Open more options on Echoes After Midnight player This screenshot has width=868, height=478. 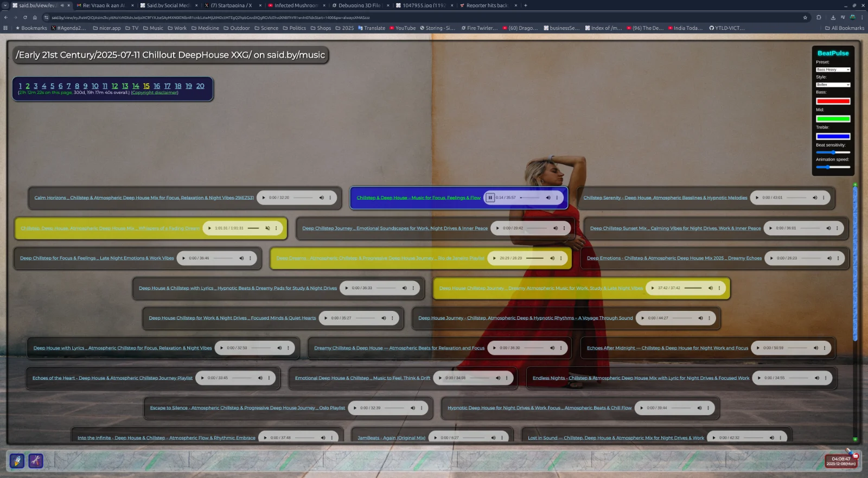click(x=825, y=348)
